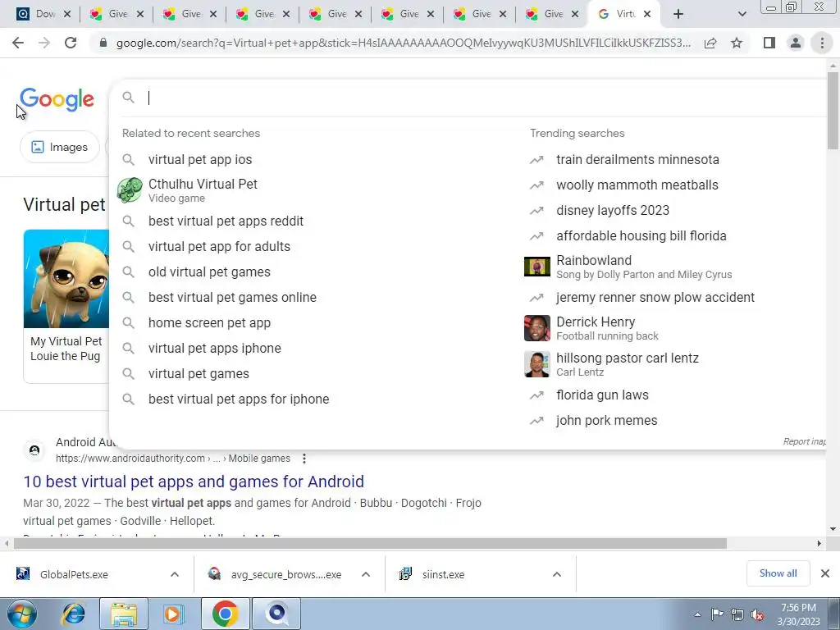Open three-dot options for Android Authority result
840x630 pixels.
pyautogui.click(x=304, y=459)
